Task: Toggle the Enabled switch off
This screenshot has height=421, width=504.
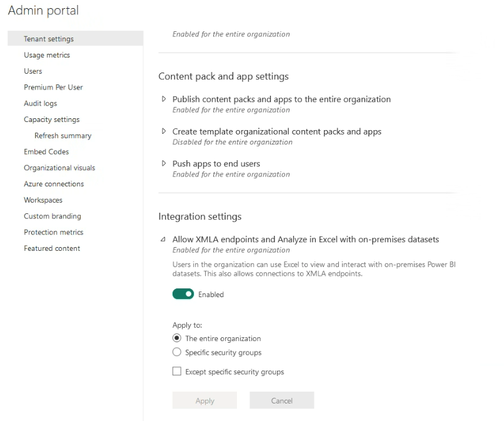Action: (183, 294)
